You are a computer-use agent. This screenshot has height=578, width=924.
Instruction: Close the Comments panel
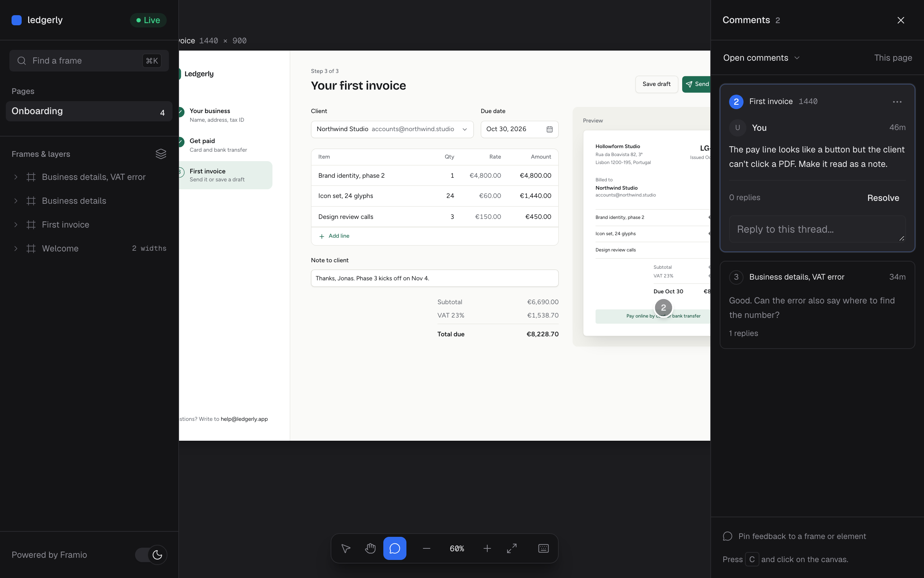tap(901, 20)
